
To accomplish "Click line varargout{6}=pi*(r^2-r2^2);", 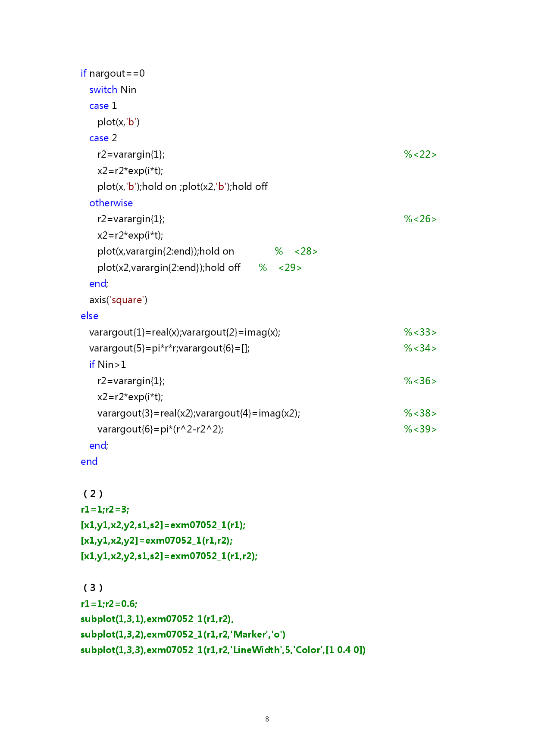I will tap(160, 429).
